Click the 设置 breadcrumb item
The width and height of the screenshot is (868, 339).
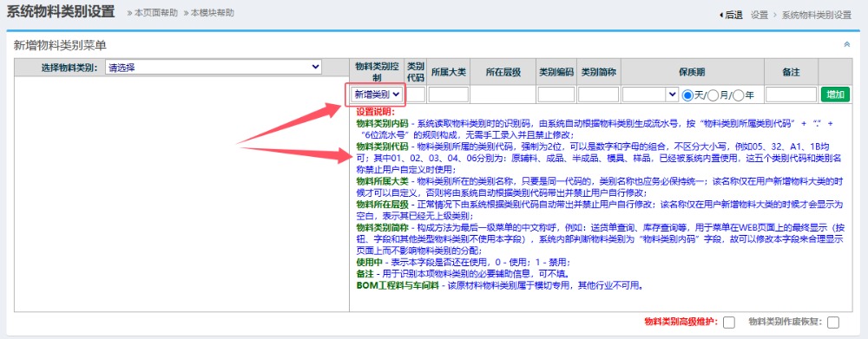tap(759, 15)
